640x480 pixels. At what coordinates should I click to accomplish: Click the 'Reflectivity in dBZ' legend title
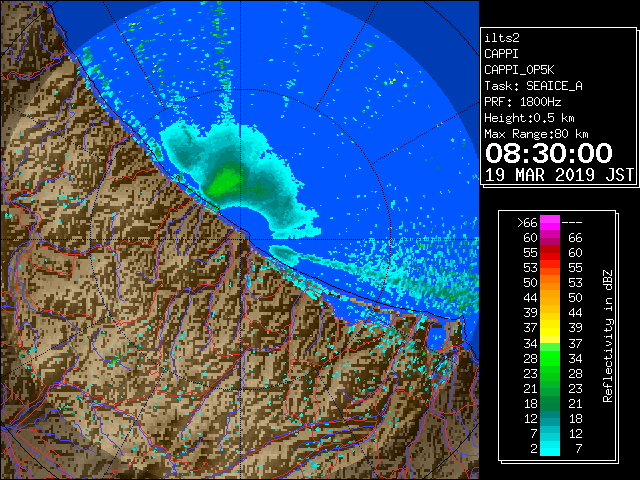coord(608,336)
